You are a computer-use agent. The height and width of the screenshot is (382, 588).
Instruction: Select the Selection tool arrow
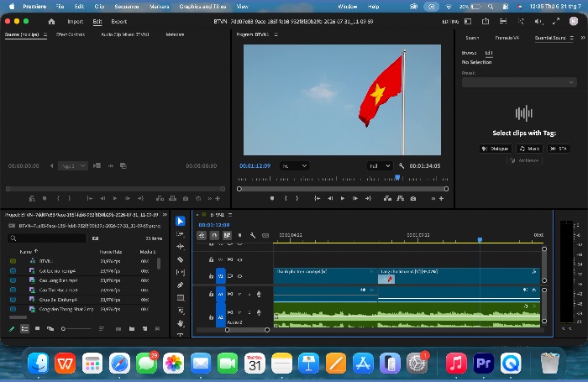coord(181,221)
